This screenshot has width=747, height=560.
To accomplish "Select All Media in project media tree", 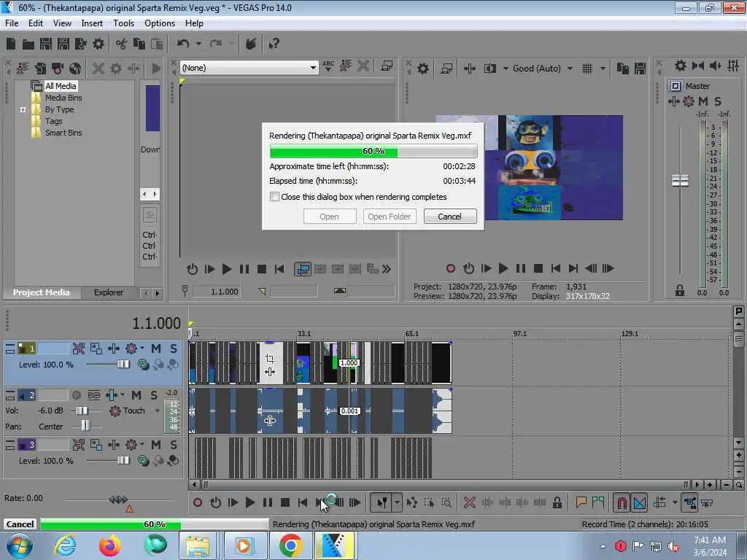I will 61,86.
